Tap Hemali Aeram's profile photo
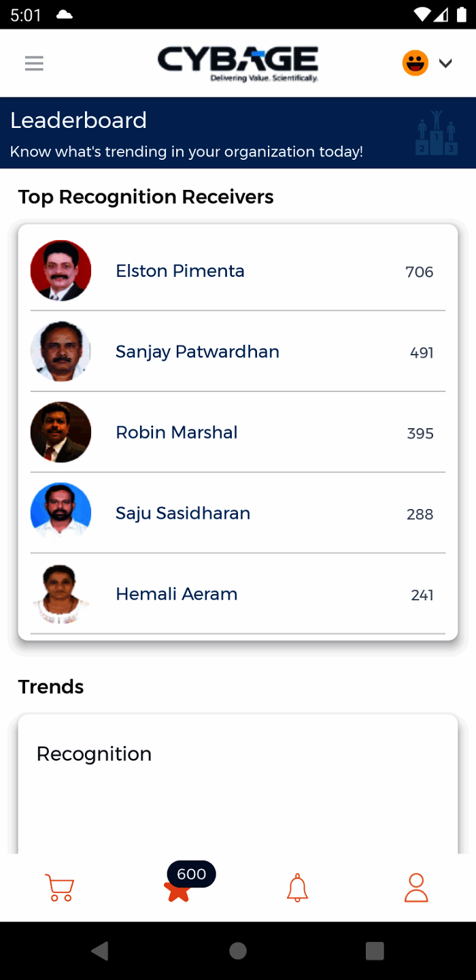 [x=61, y=594]
